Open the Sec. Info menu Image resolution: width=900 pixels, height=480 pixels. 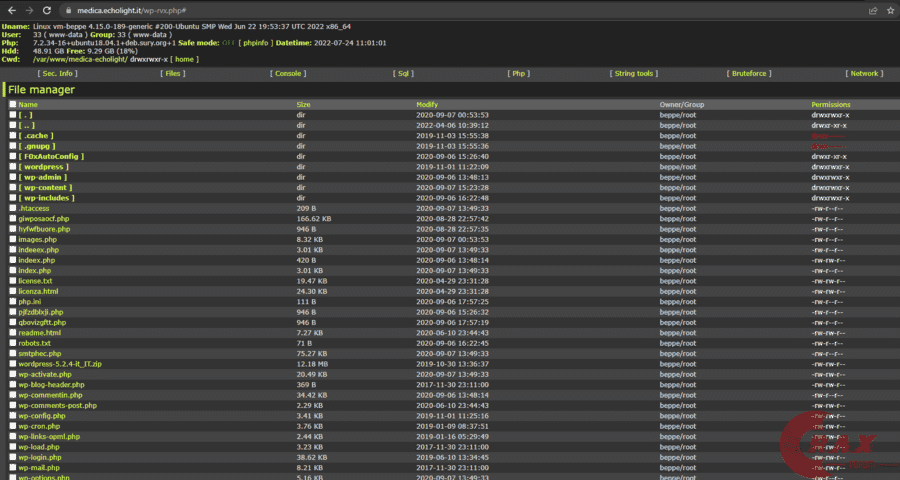[57, 73]
